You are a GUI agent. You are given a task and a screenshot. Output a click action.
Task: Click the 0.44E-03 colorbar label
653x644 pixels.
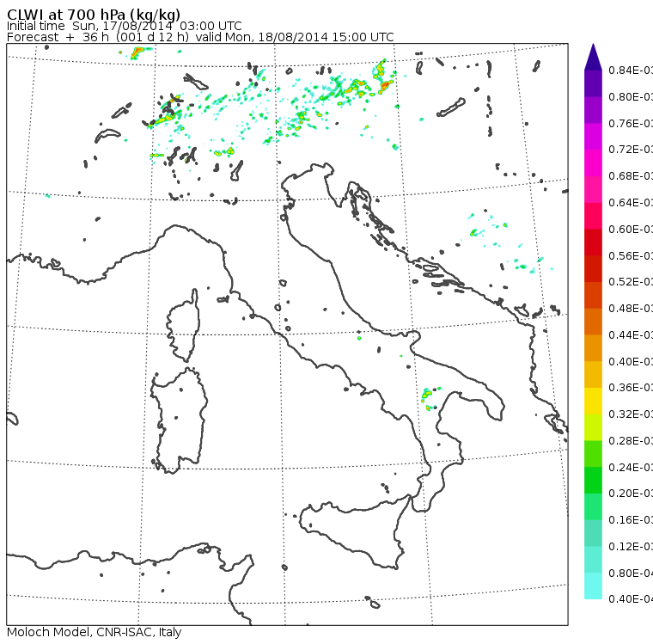(x=631, y=335)
